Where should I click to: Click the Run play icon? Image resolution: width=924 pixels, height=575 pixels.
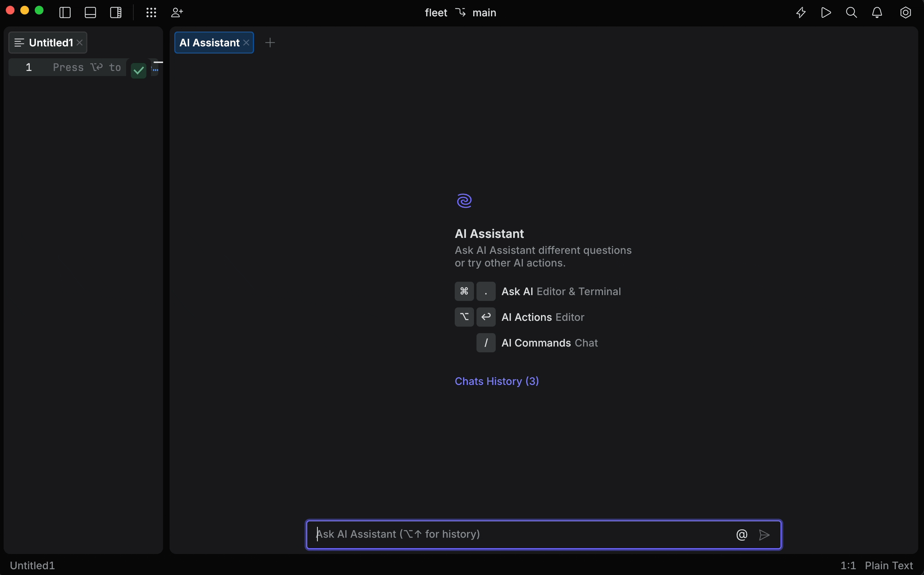click(826, 13)
